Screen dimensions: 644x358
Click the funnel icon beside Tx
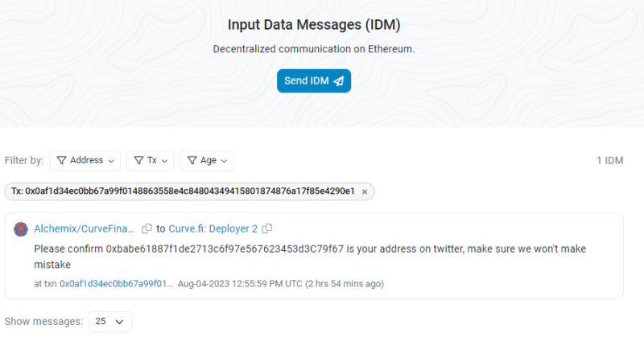click(138, 161)
